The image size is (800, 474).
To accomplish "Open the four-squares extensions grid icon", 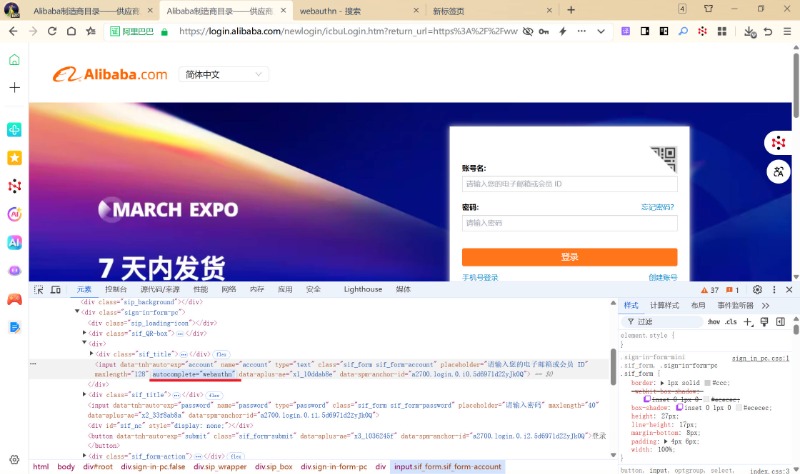I will (x=722, y=31).
